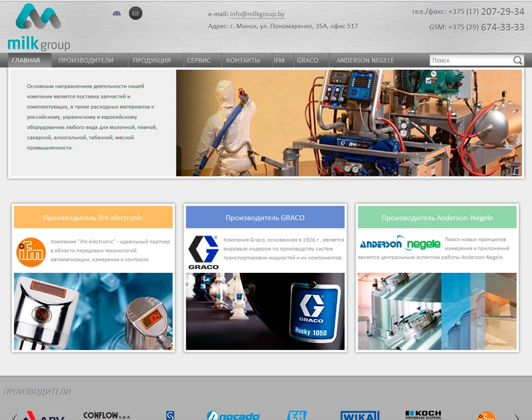Viewport: 532px width, 420px height.
Task: Click the Graco company description text
Action: click(x=284, y=249)
